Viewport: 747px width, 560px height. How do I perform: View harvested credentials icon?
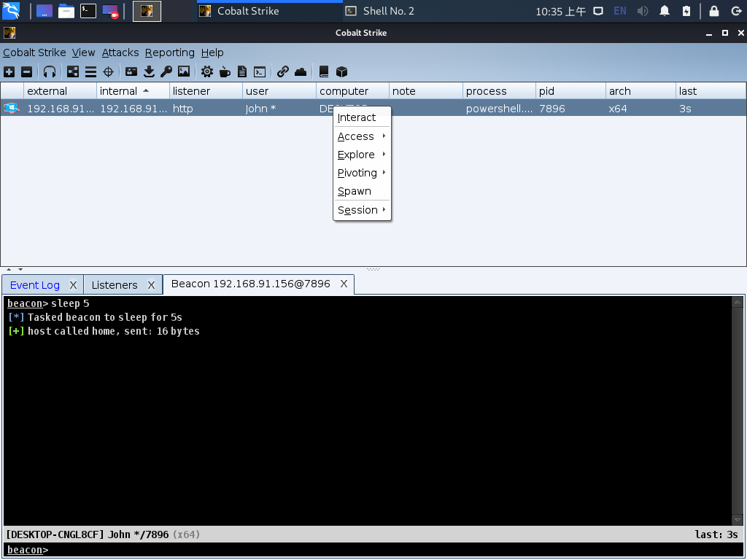[x=131, y=71]
